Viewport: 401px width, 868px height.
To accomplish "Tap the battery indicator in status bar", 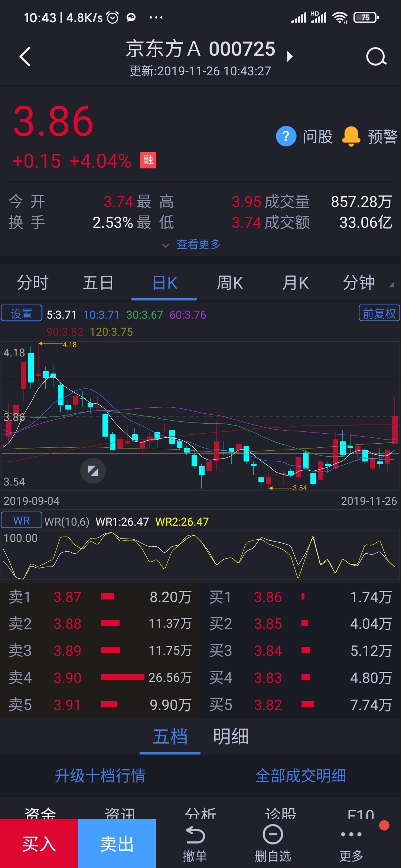I will [366, 17].
